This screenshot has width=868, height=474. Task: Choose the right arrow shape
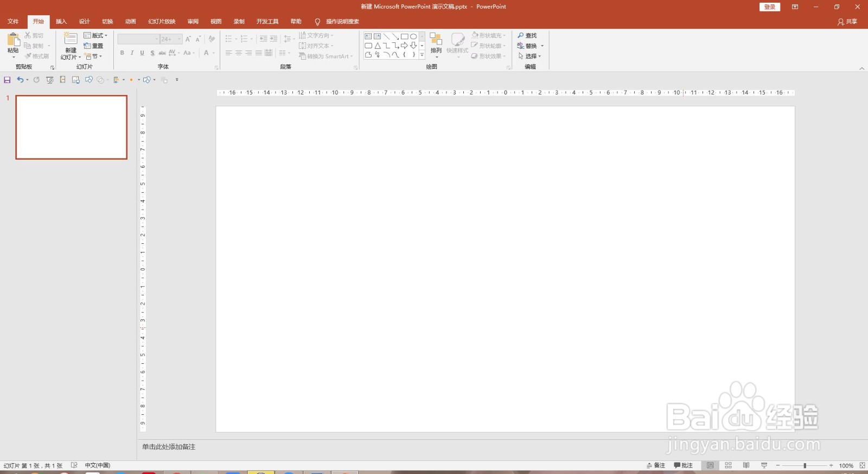pyautogui.click(x=405, y=46)
